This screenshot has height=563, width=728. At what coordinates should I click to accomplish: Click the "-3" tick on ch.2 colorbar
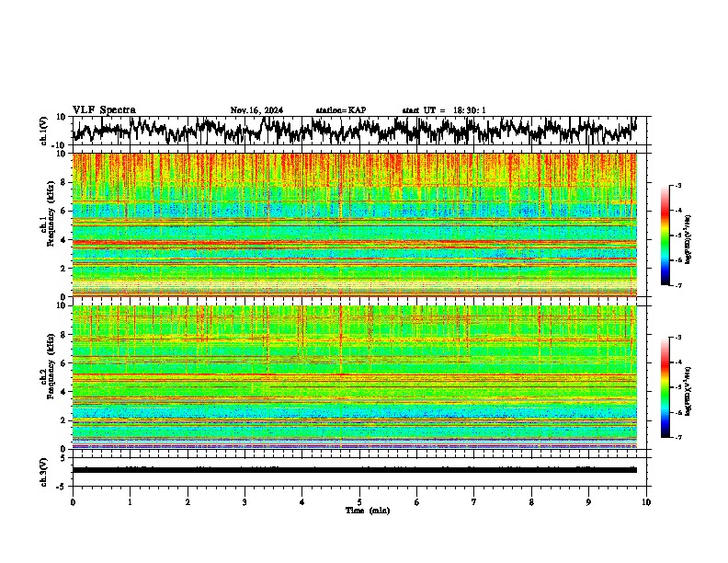coord(677,338)
